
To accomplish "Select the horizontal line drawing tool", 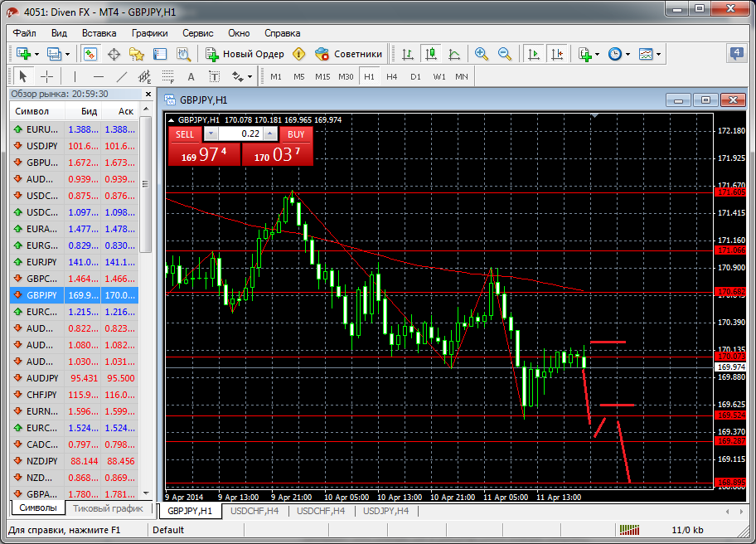I will click(x=99, y=76).
